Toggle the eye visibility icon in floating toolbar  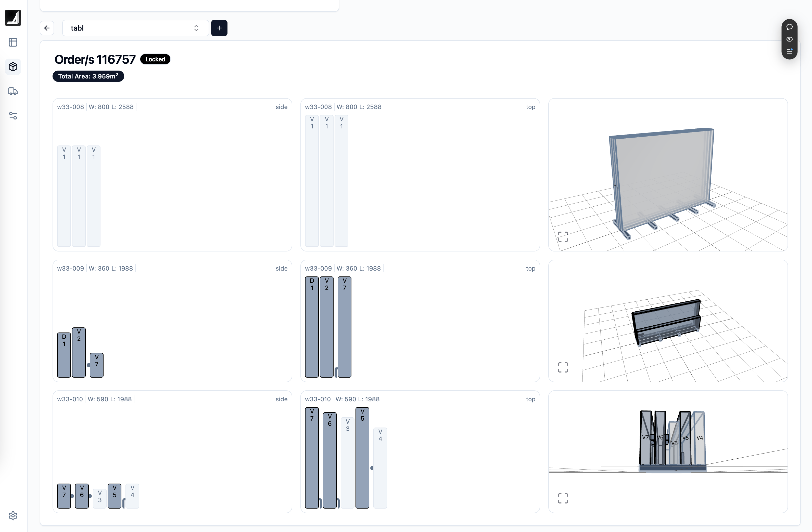point(790,39)
